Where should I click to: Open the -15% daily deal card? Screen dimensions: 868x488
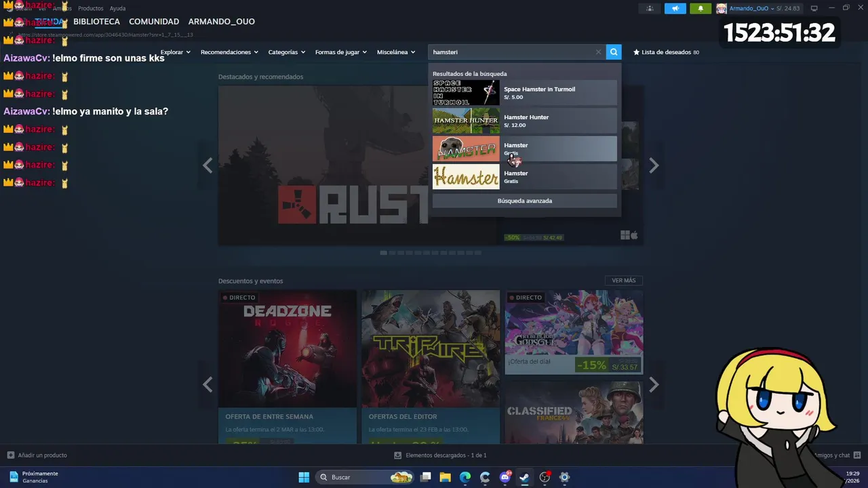tap(574, 332)
